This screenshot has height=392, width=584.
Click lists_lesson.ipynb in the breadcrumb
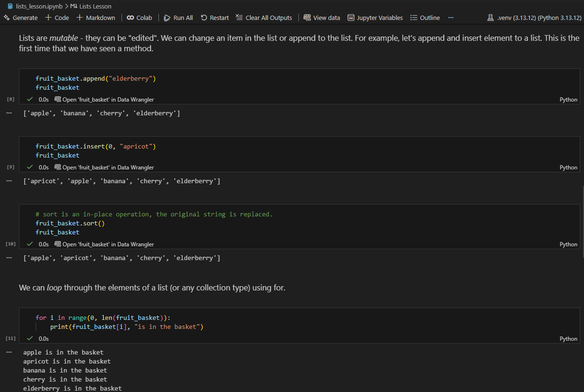pos(35,6)
